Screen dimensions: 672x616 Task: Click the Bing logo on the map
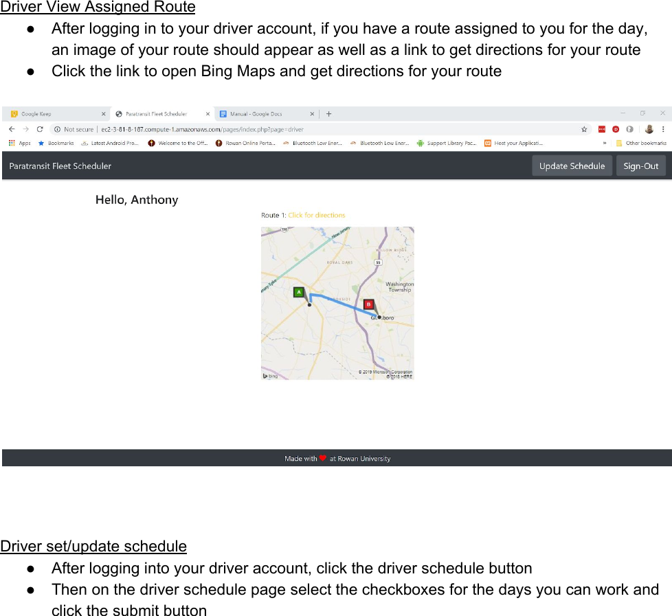pos(271,376)
